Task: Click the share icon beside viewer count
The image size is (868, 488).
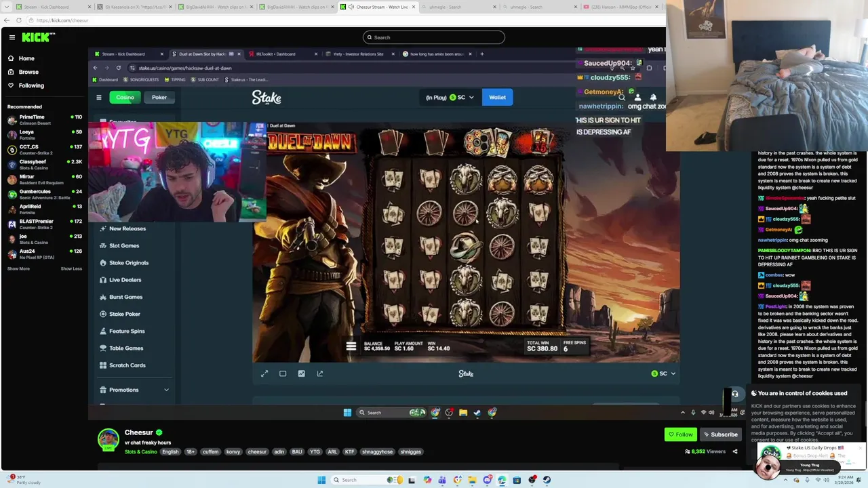Action: click(734, 451)
